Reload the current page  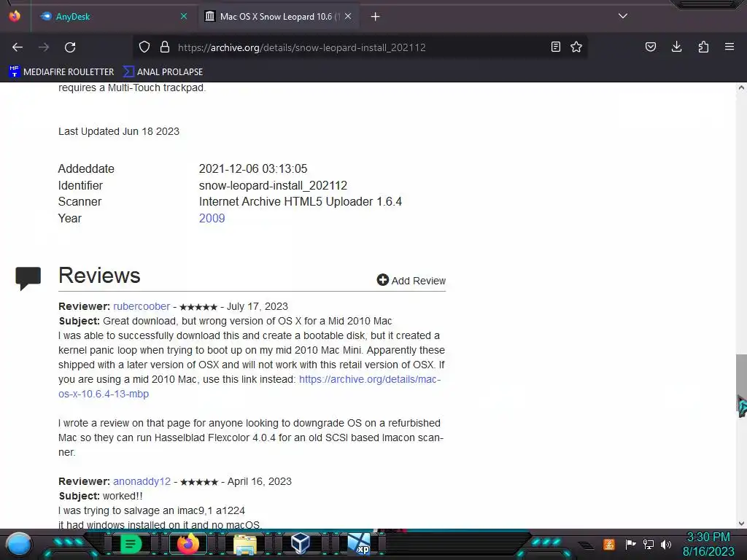(x=70, y=47)
